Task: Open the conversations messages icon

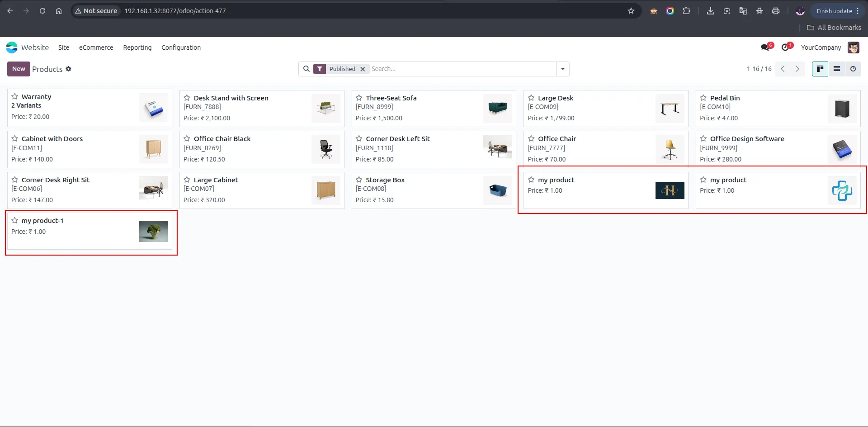Action: [x=765, y=47]
